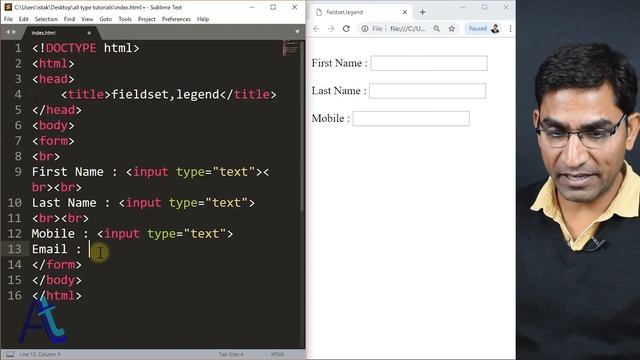Open the Preferences menu

[176, 19]
